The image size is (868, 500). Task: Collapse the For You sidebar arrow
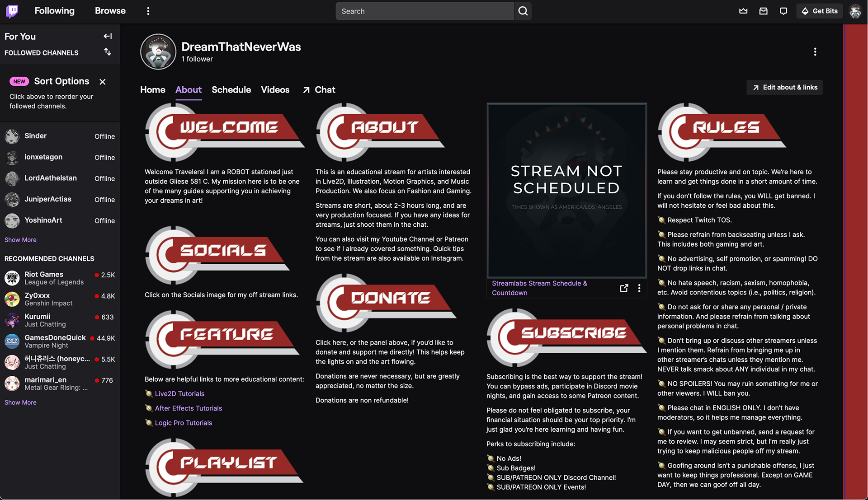coord(108,36)
